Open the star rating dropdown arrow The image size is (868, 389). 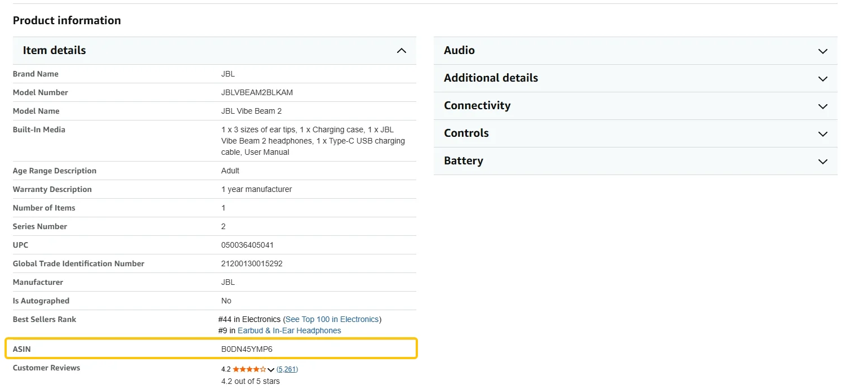coord(271,370)
